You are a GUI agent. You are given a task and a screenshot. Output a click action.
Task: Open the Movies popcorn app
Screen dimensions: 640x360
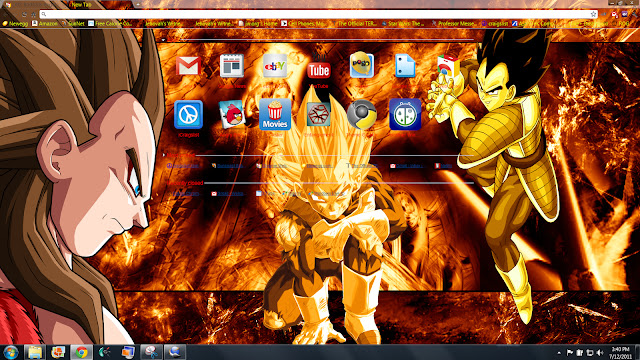pyautogui.click(x=275, y=114)
